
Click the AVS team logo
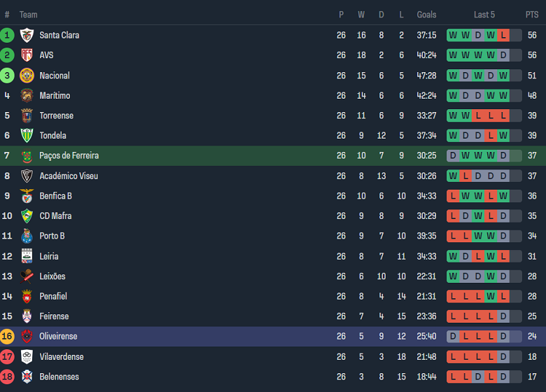[x=27, y=55]
